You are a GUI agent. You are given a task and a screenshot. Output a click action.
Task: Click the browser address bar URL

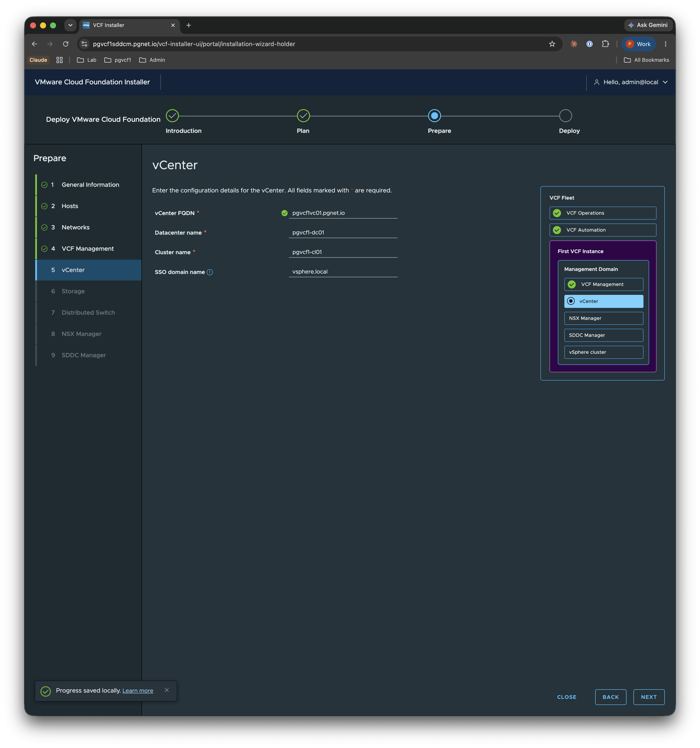194,44
